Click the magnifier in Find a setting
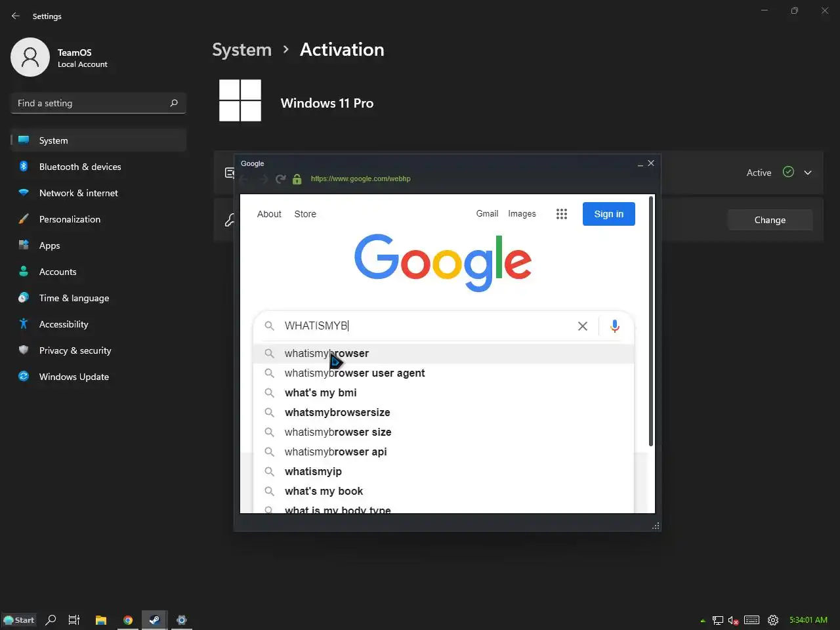Image resolution: width=840 pixels, height=630 pixels. tap(174, 103)
